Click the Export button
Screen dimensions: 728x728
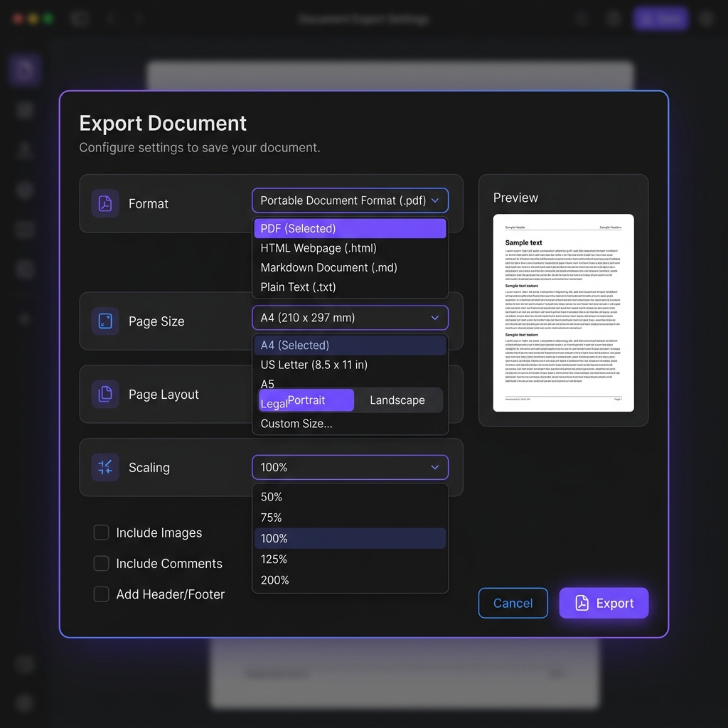click(x=604, y=603)
